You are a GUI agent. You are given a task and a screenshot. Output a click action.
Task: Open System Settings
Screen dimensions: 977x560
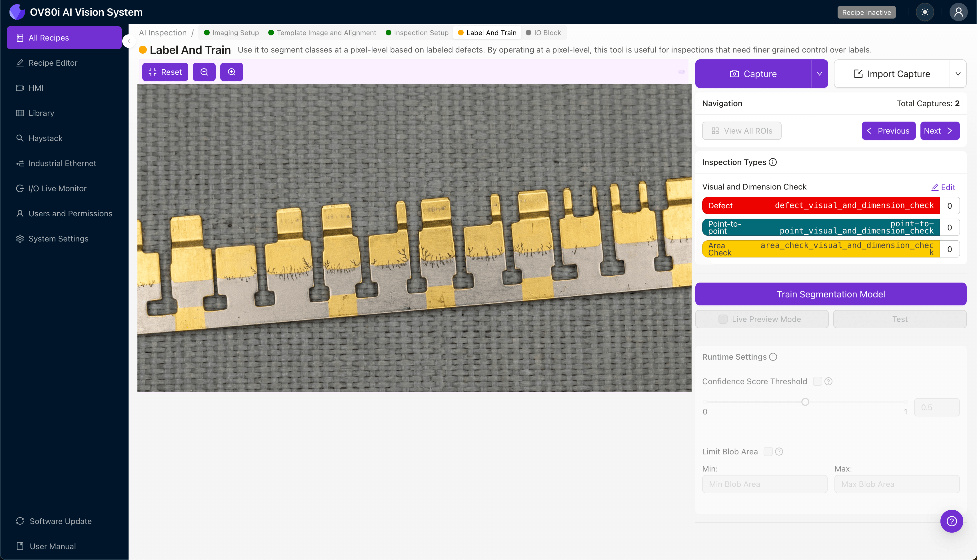[x=59, y=238]
